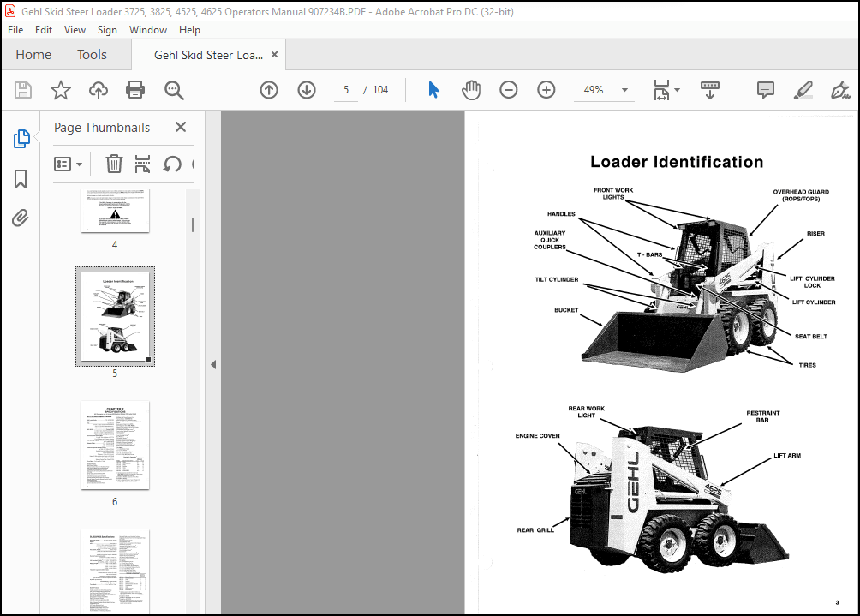Open the Sign menu
The height and width of the screenshot is (616, 860).
pyautogui.click(x=107, y=29)
